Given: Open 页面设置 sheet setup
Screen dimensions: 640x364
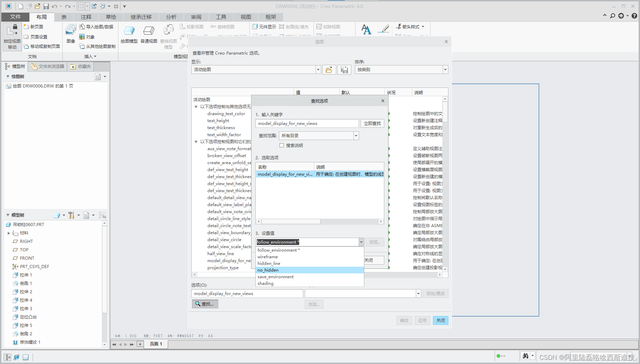Looking at the screenshot, I should pos(35,37).
